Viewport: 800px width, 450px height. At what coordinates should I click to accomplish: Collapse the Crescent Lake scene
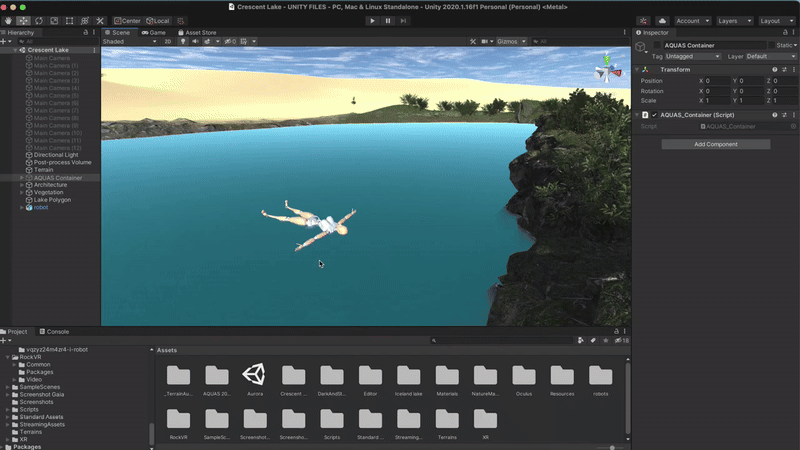(x=15, y=50)
